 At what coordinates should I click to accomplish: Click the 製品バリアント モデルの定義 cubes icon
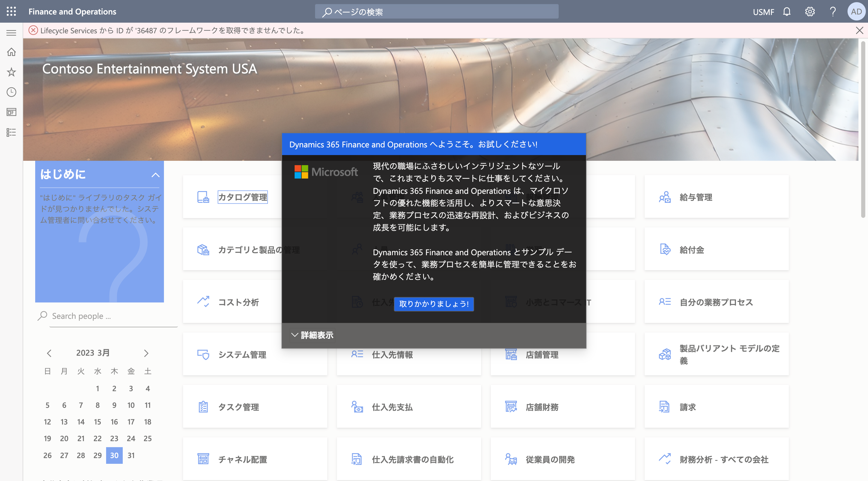pyautogui.click(x=665, y=355)
